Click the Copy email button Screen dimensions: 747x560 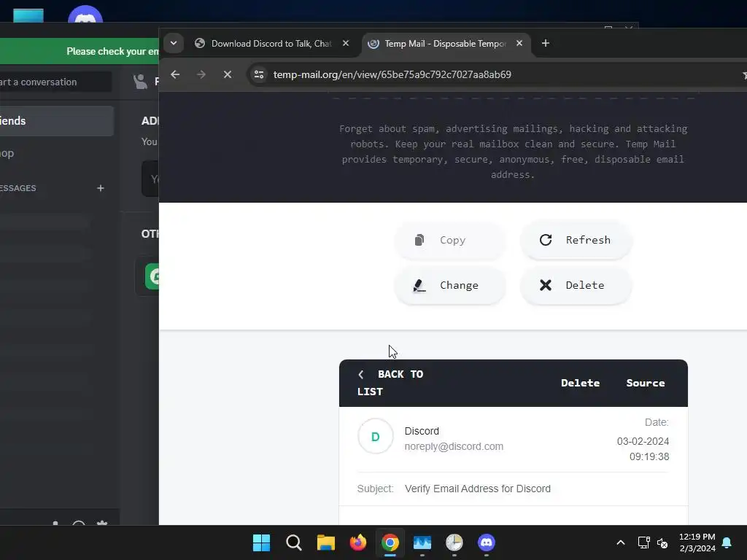(x=449, y=240)
